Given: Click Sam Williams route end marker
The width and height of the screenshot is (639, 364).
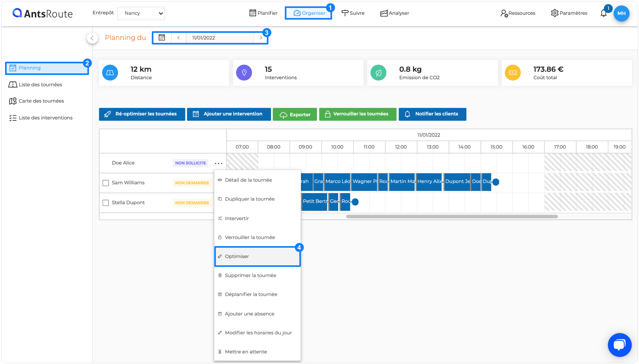Looking at the screenshot, I should click(x=495, y=182).
